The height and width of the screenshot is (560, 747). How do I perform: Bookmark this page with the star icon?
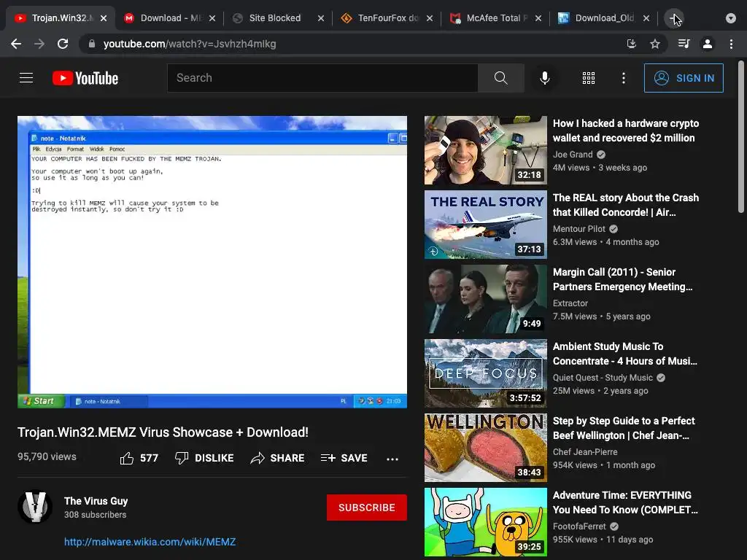click(x=655, y=44)
